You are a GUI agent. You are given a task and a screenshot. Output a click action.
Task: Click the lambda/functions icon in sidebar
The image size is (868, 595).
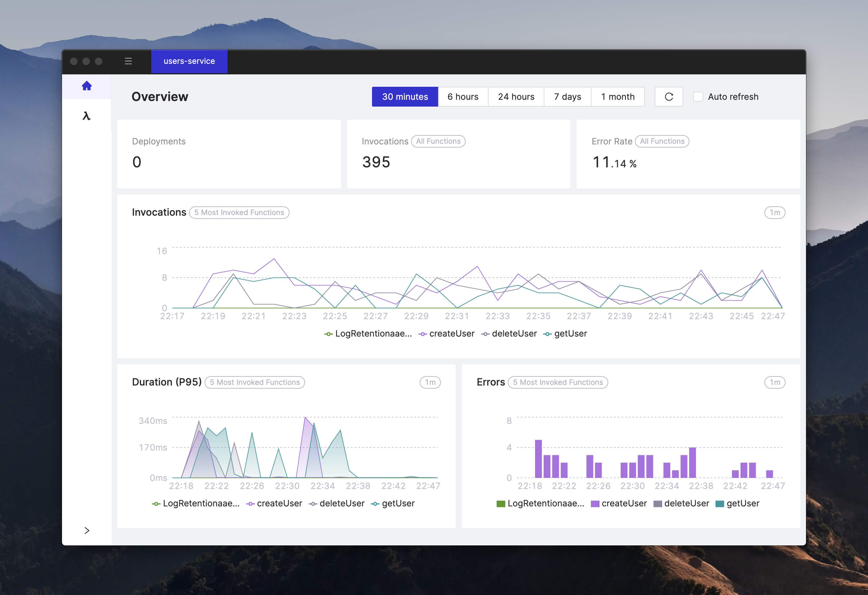(x=88, y=116)
